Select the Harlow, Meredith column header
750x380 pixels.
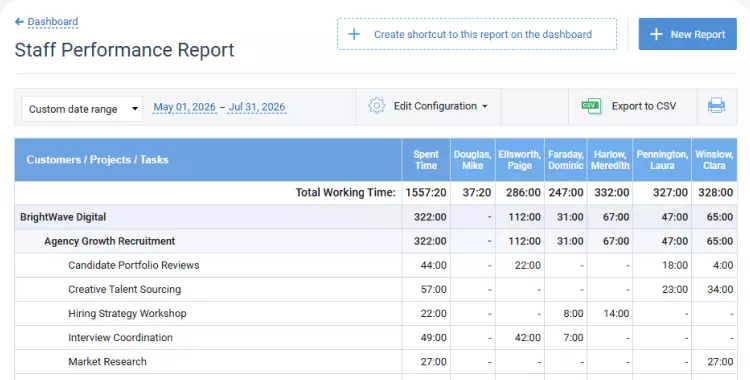(610, 160)
